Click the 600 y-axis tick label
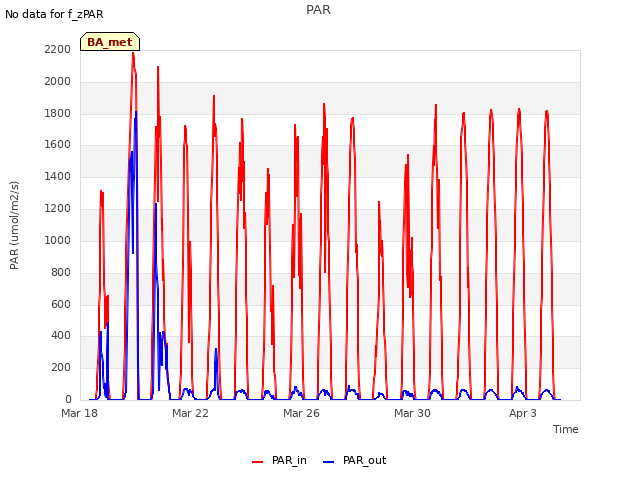640x480 pixels. [x=61, y=304]
